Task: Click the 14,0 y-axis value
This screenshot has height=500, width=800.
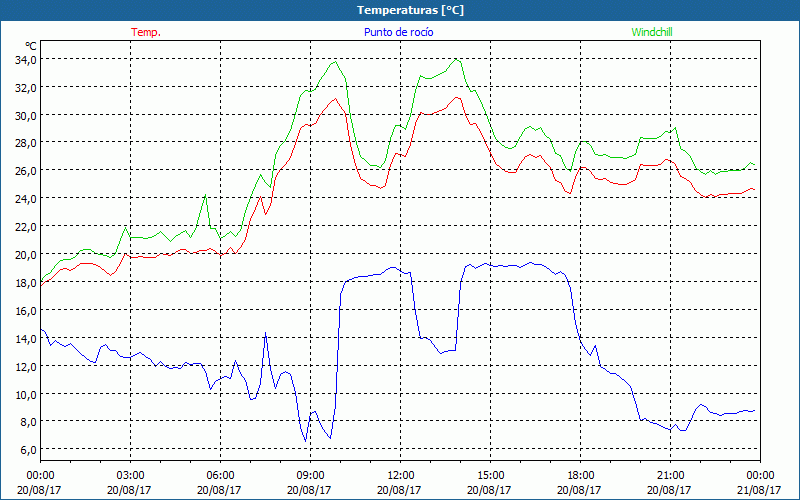Action: (26, 338)
